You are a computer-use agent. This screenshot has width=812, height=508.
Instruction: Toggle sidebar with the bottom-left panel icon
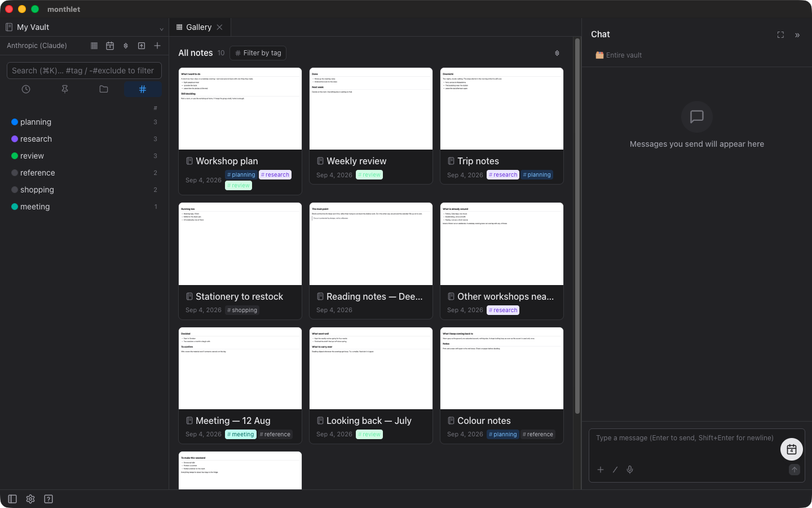coord(12,499)
